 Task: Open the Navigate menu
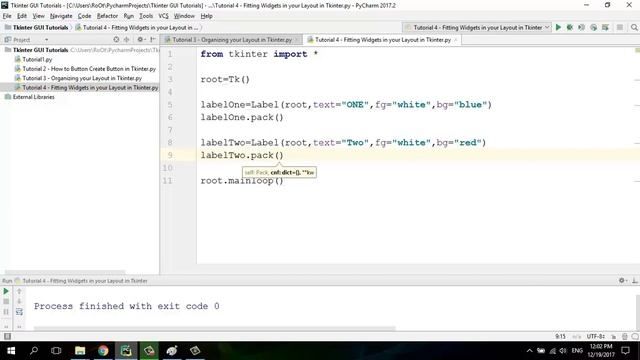[x=61, y=16]
